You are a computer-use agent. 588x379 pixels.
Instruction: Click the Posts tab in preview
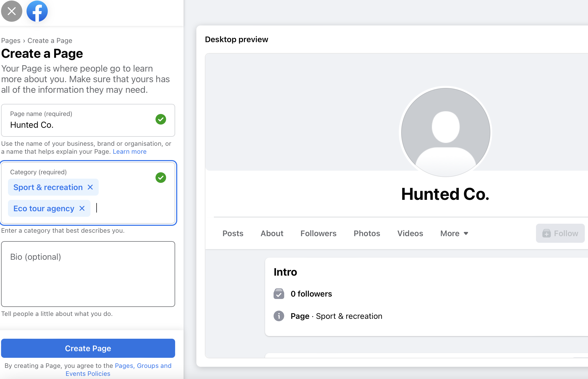click(233, 233)
